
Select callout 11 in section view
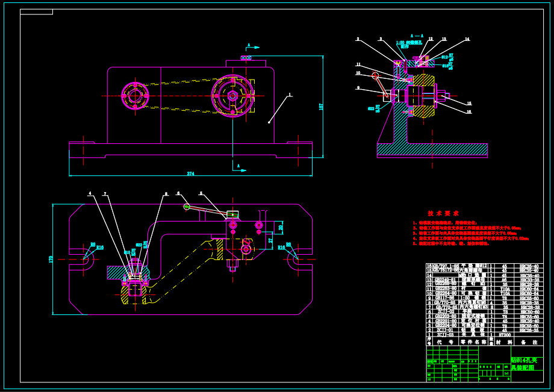[358, 64]
